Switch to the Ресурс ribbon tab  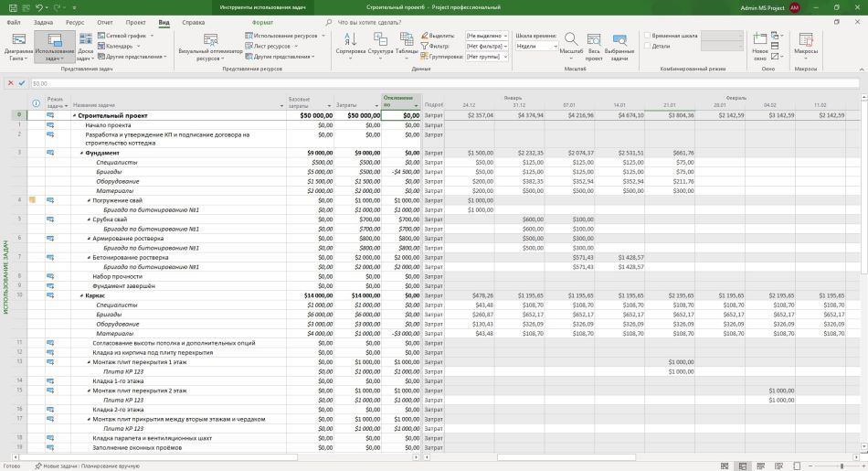tap(75, 23)
